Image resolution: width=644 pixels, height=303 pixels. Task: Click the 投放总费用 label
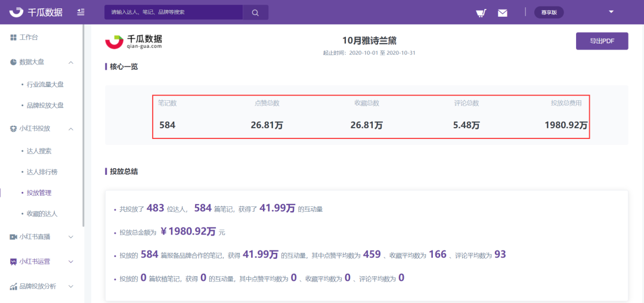tap(566, 103)
